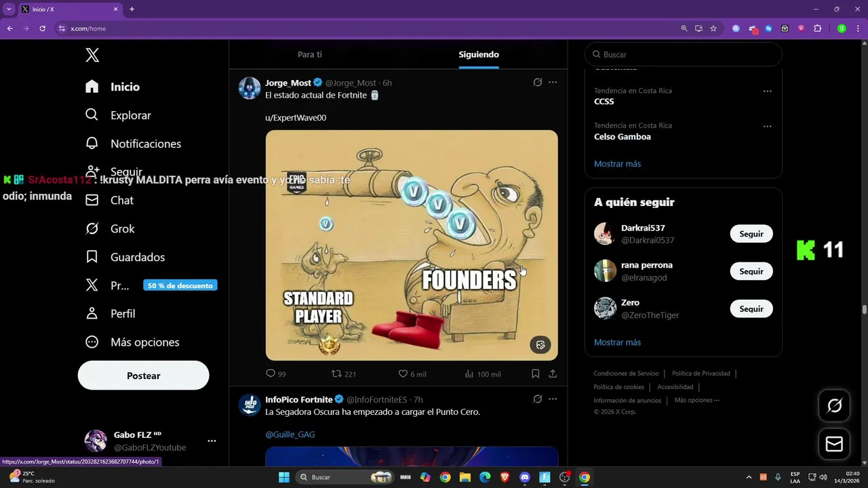Open Chat from the sidebar
The height and width of the screenshot is (488, 868).
(109, 200)
